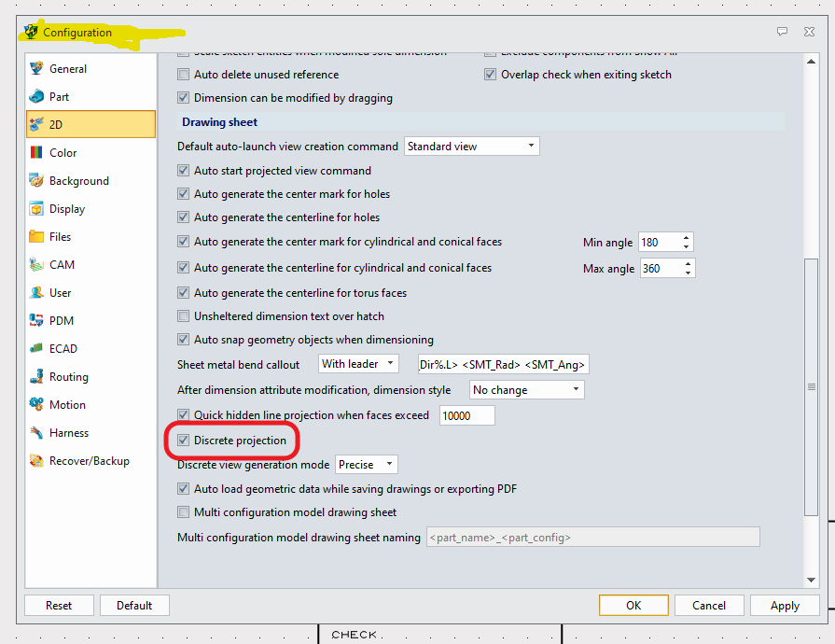The height and width of the screenshot is (644, 835).
Task: Disable the Discrete projection checkbox
Action: click(x=184, y=440)
